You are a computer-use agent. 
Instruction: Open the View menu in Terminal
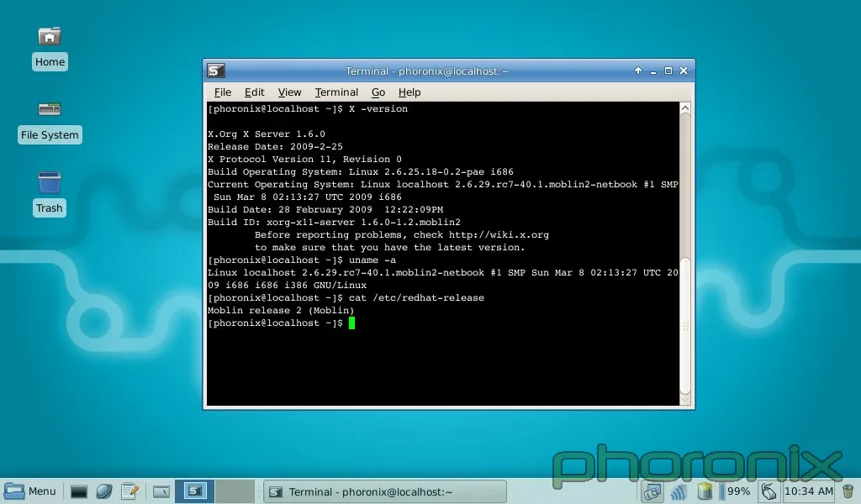[x=289, y=92]
